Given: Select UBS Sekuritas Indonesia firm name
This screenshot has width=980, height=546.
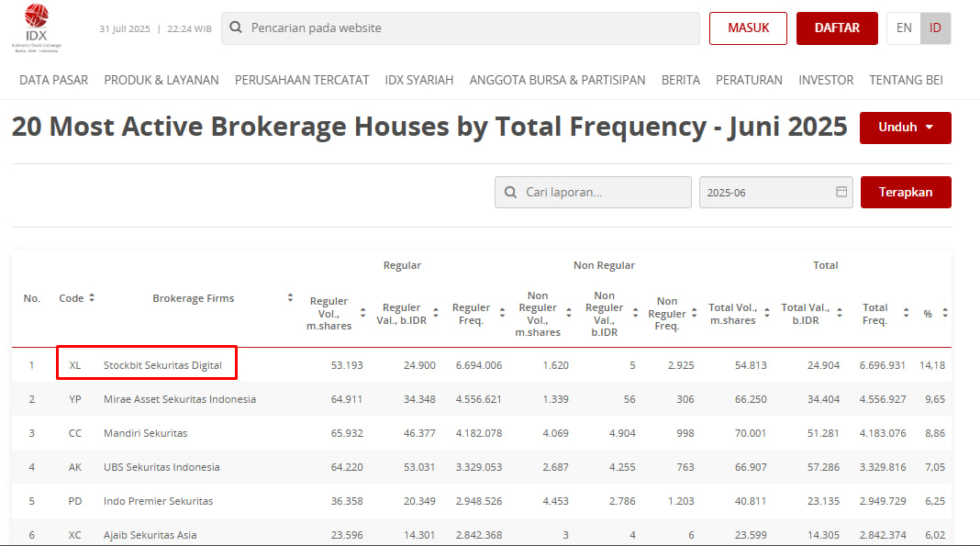Looking at the screenshot, I should tap(161, 467).
